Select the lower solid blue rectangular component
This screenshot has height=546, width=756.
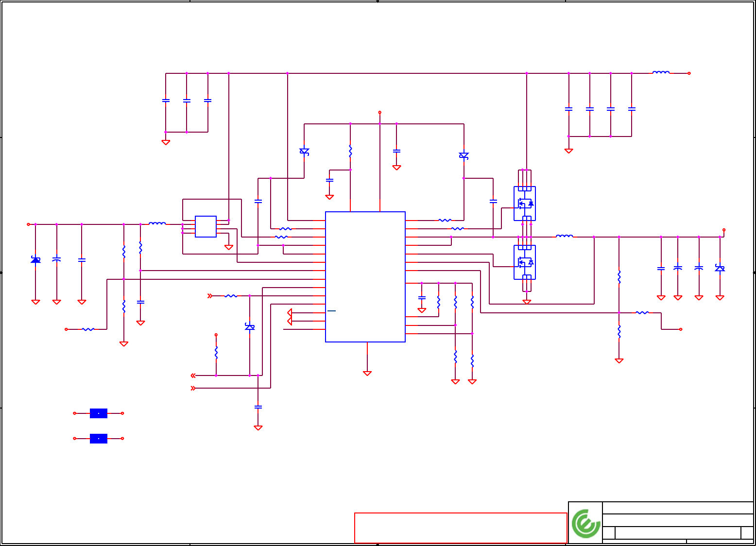click(99, 439)
